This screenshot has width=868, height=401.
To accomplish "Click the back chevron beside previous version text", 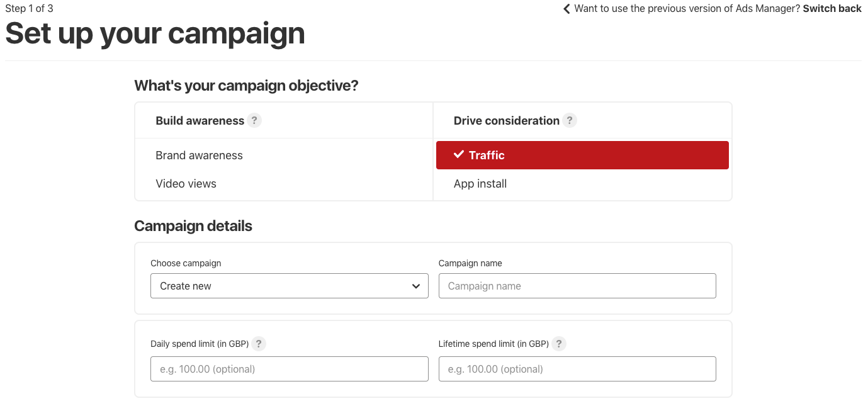I will tap(566, 9).
